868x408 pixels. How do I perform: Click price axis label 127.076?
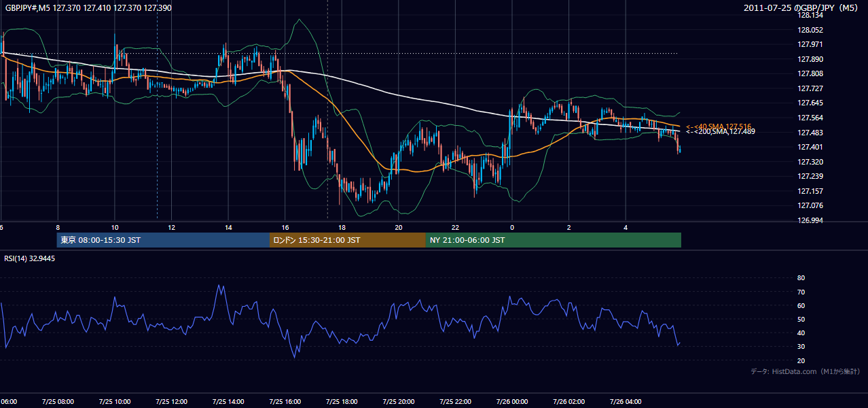810,205
